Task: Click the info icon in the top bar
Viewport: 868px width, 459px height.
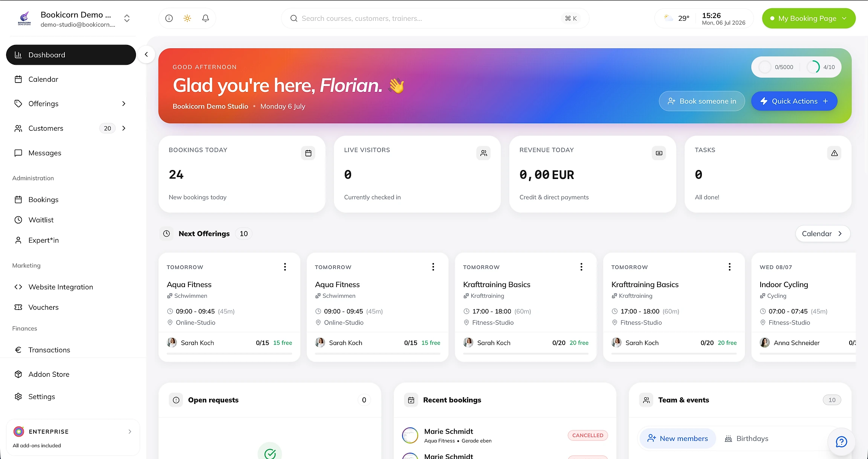Action: [x=169, y=18]
